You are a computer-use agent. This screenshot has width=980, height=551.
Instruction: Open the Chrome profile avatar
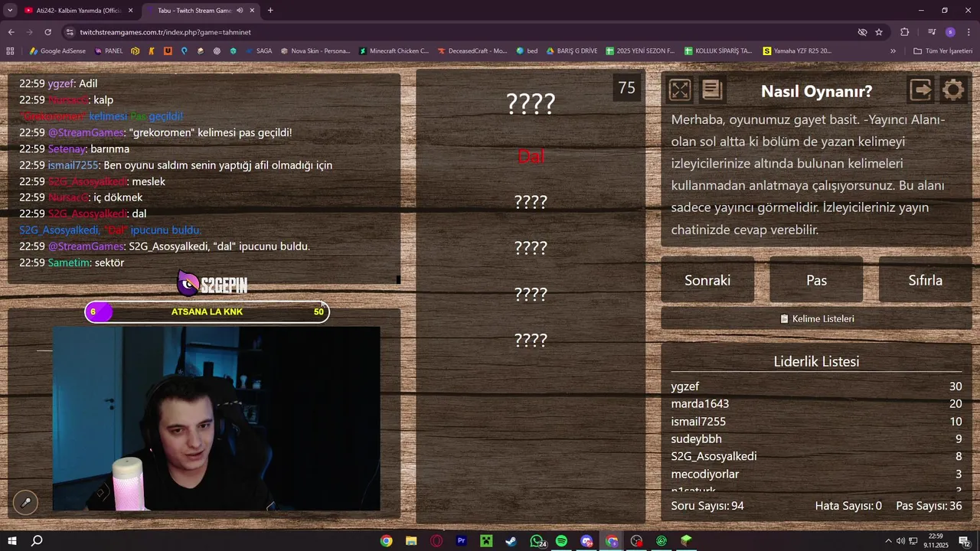pos(950,32)
